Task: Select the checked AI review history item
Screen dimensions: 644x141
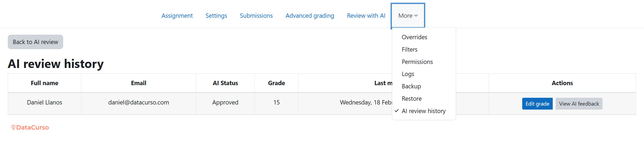Action: (423, 111)
